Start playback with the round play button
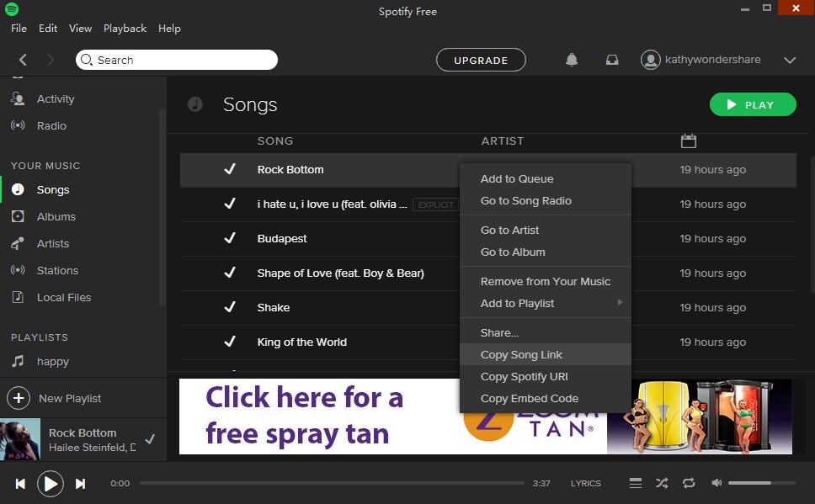Screen dimensions: 815x504 (x=51, y=484)
